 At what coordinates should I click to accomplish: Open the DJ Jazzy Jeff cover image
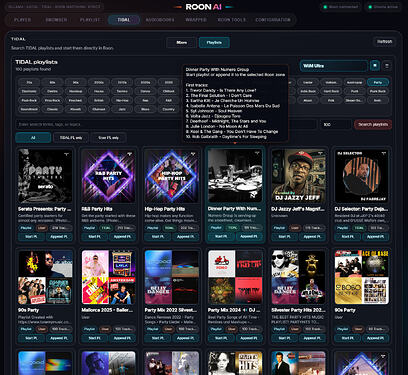tap(298, 176)
